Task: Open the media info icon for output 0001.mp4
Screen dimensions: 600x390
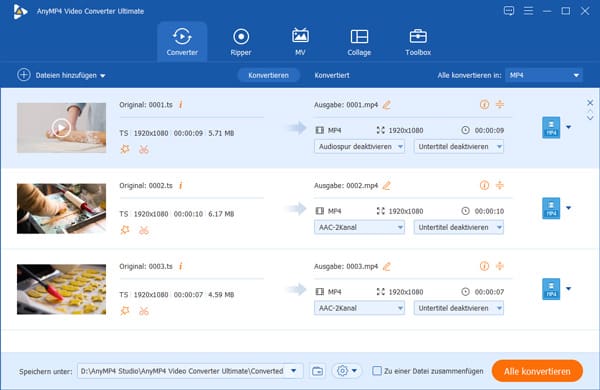Action: [x=484, y=104]
